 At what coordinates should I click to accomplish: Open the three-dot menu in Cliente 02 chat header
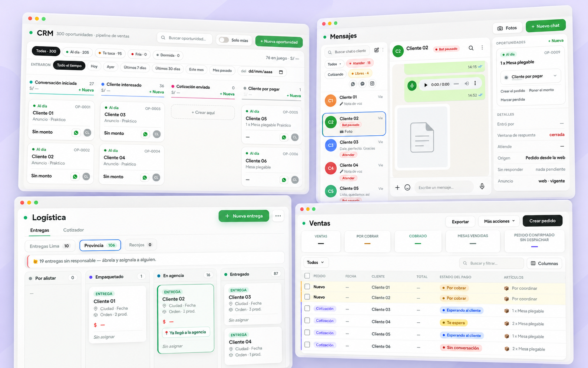click(482, 47)
